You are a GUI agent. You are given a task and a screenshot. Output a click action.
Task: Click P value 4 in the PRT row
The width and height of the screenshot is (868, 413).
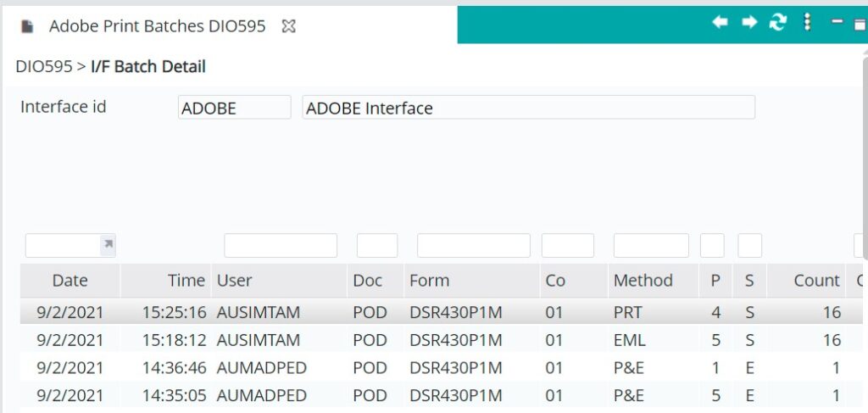point(715,313)
